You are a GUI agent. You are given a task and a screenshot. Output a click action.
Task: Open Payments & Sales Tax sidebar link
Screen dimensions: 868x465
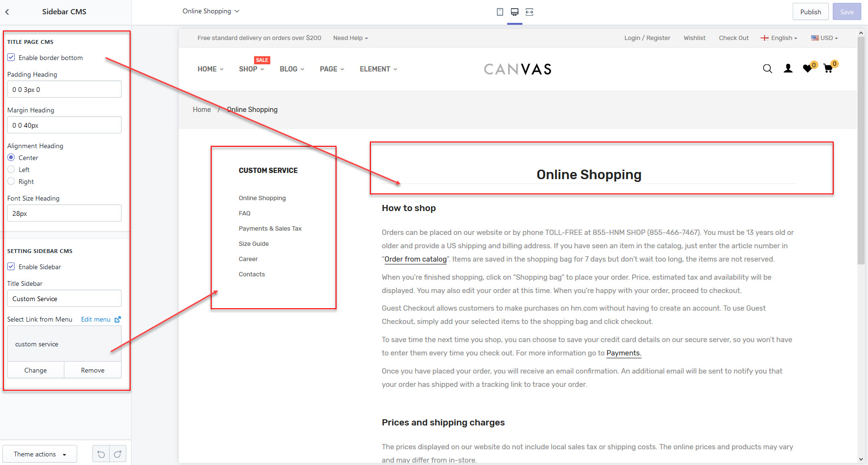click(270, 229)
